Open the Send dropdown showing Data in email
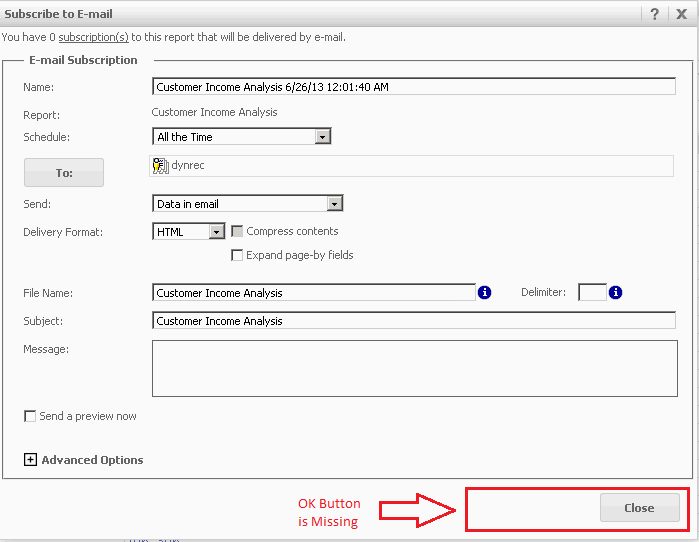 [x=248, y=204]
